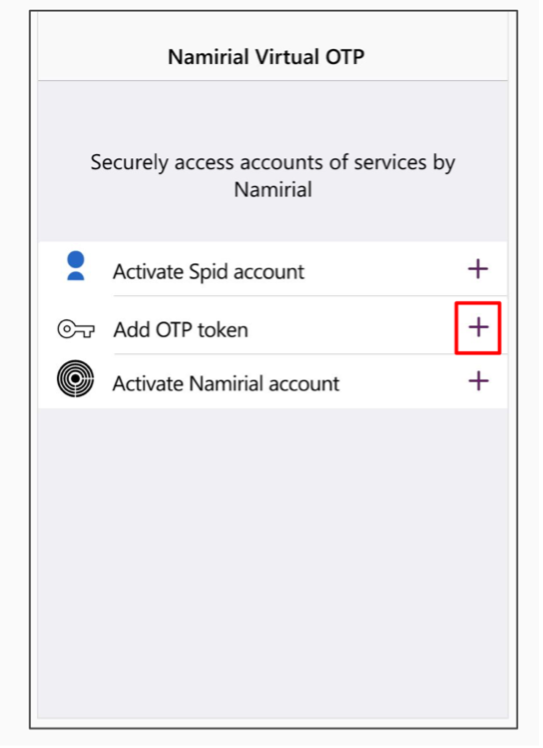Viewport: 543px width, 748px height.
Task: Tap the highlighted plus next to Add OTP token
Action: tap(478, 328)
